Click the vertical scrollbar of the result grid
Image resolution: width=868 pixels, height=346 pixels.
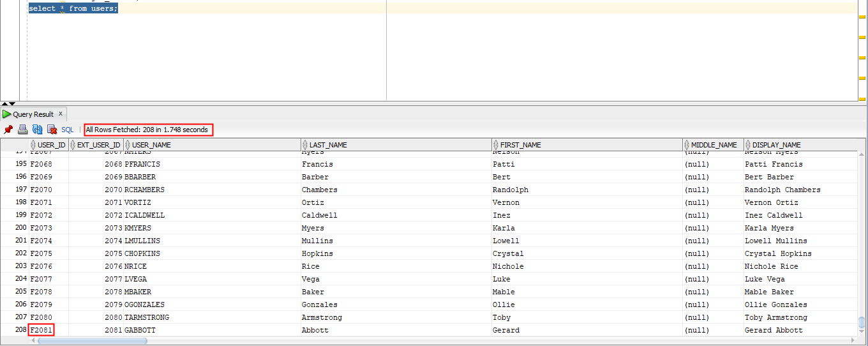(x=862, y=322)
